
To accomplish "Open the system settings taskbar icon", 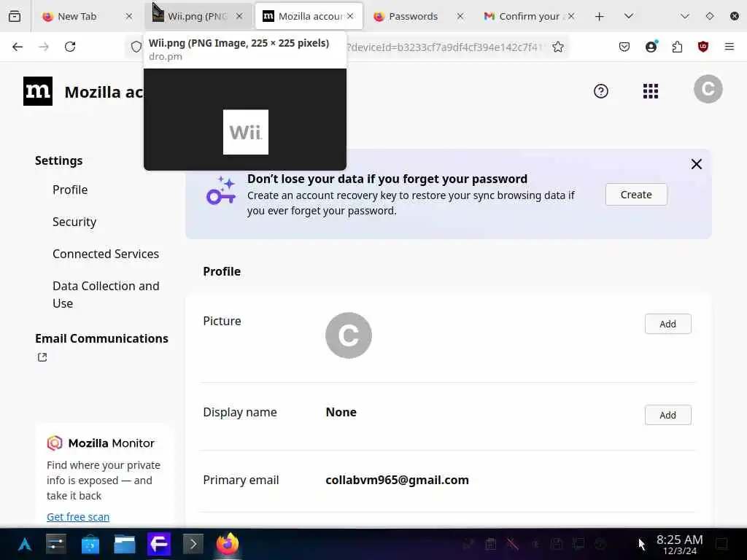I will (55, 543).
